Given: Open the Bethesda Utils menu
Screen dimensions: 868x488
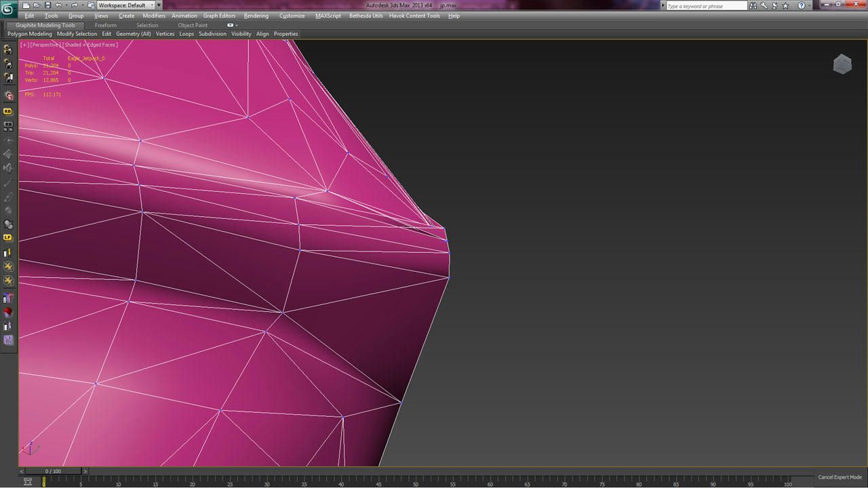Looking at the screenshot, I should point(366,16).
